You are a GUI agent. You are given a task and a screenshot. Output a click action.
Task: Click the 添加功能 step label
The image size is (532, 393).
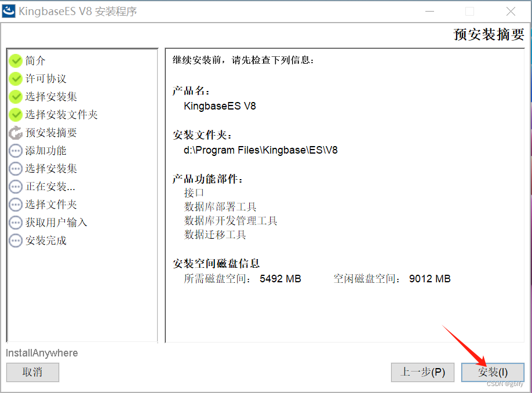(45, 151)
